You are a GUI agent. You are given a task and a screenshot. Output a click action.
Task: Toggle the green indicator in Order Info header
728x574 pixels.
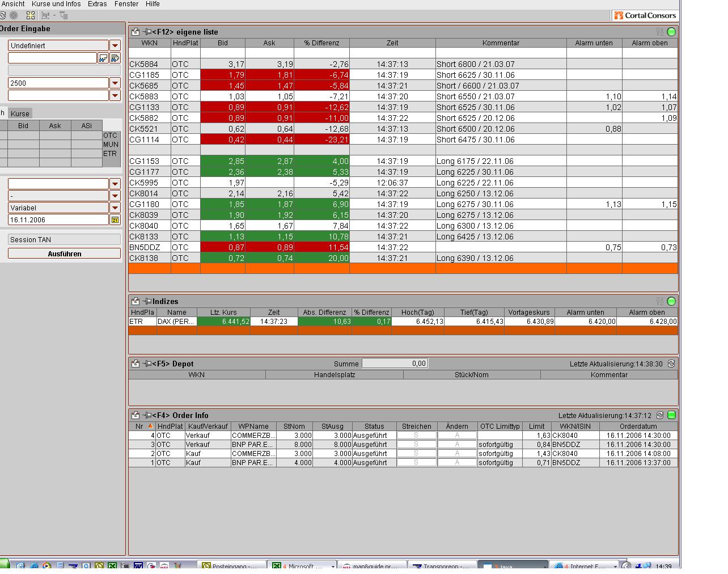click(671, 415)
